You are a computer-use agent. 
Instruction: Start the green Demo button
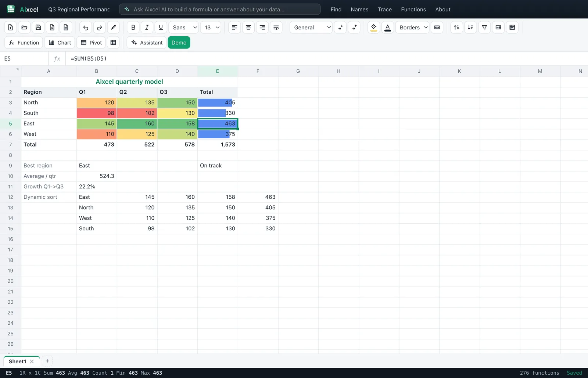click(x=179, y=43)
